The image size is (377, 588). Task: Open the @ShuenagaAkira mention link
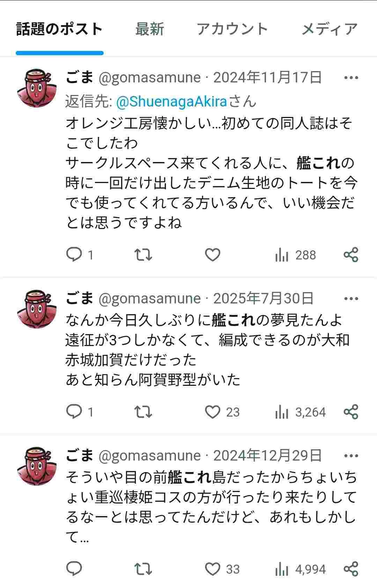click(171, 102)
